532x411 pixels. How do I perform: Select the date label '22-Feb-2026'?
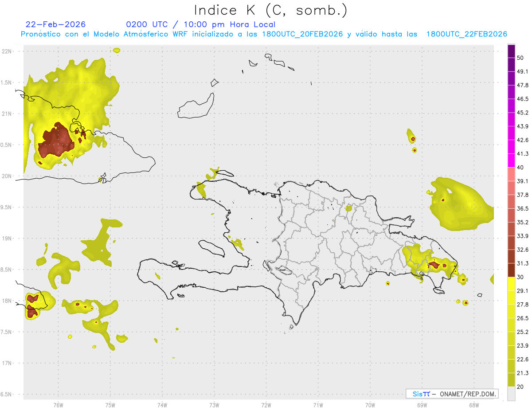click(55, 24)
